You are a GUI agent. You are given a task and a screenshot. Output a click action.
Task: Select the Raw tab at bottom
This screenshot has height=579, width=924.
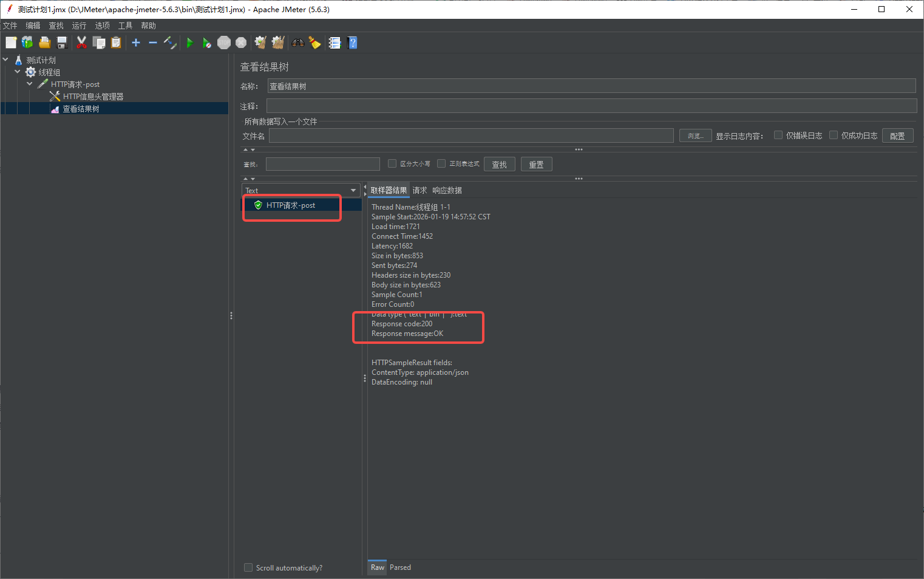click(x=378, y=567)
